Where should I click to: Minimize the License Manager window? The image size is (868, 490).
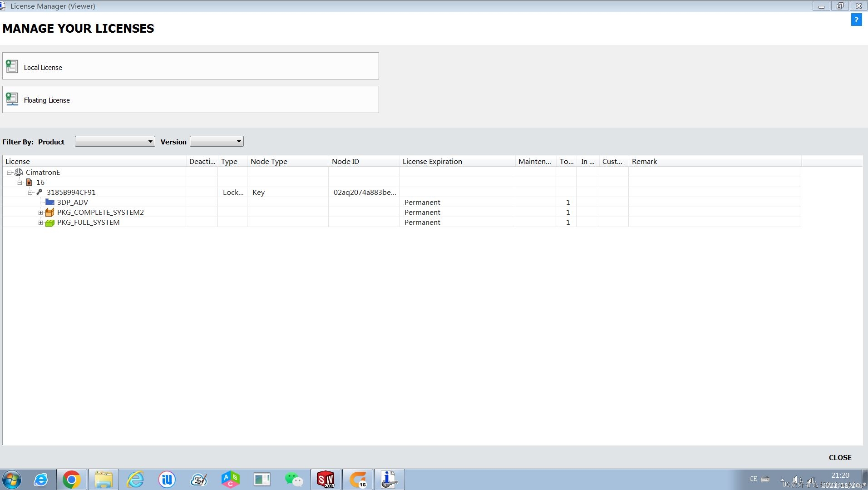tap(821, 6)
